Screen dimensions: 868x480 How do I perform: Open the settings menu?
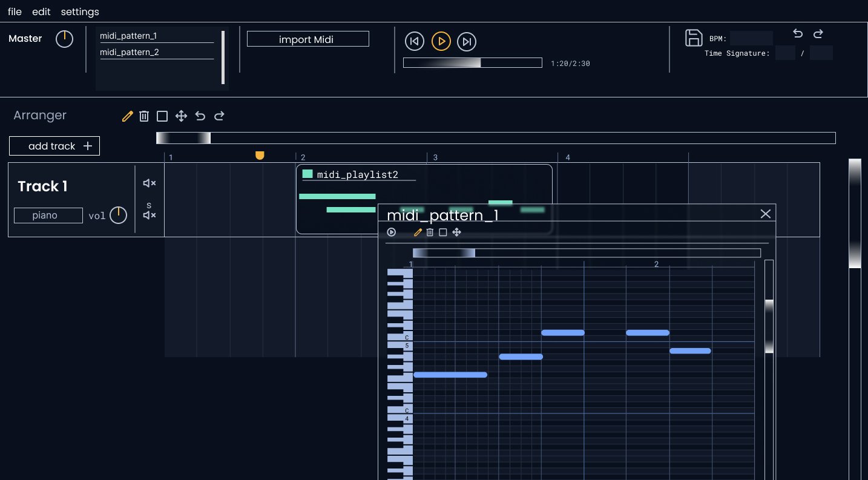[x=80, y=12]
